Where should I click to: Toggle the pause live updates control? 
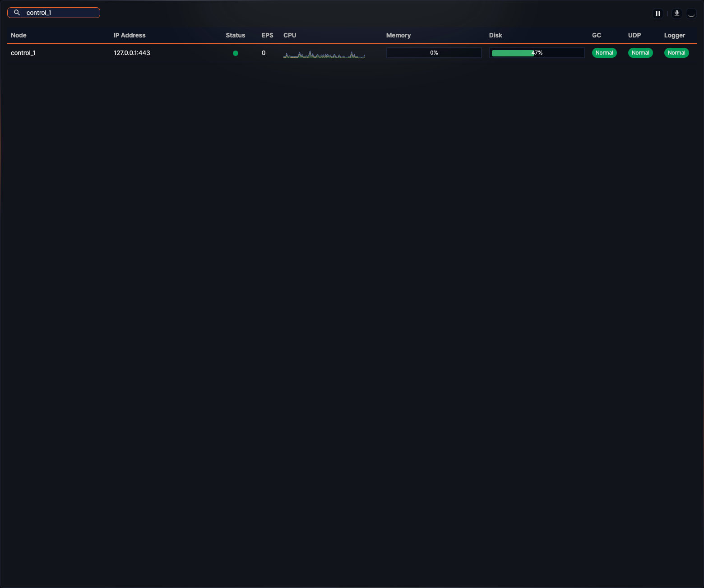658,13
